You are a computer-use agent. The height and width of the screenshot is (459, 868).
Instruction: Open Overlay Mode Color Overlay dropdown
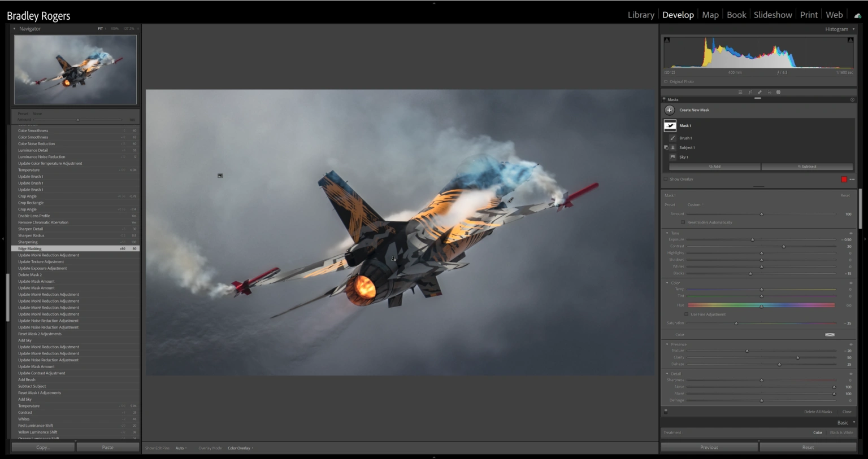click(240, 448)
